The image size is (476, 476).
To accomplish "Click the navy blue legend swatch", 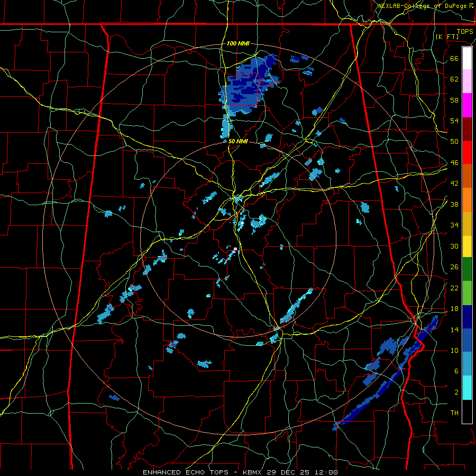I will tap(467, 317).
